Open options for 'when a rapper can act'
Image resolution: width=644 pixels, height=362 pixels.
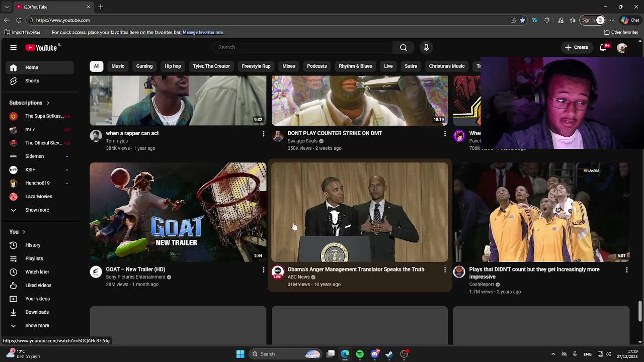coord(263,134)
